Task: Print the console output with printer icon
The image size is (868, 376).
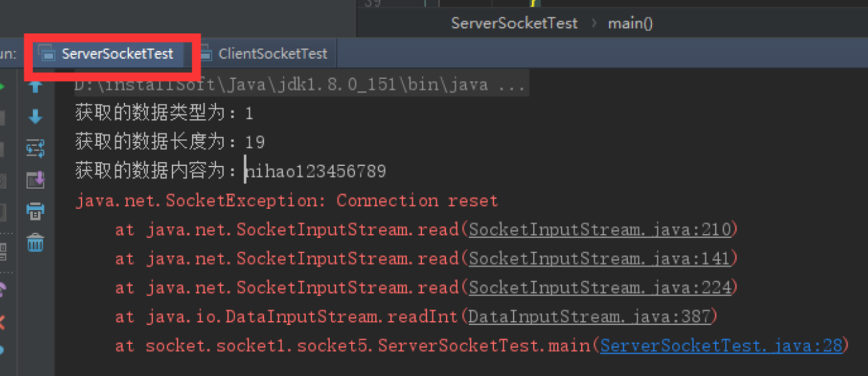Action: click(35, 211)
